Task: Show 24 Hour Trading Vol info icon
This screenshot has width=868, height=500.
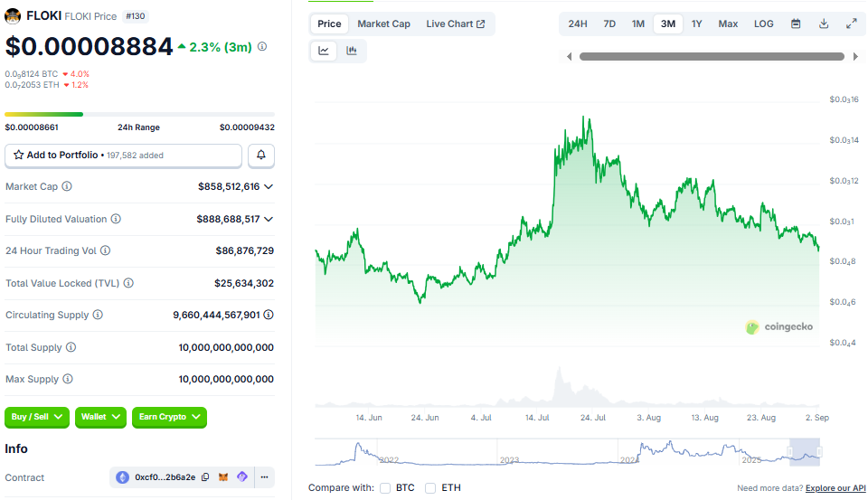Action: click(x=105, y=250)
